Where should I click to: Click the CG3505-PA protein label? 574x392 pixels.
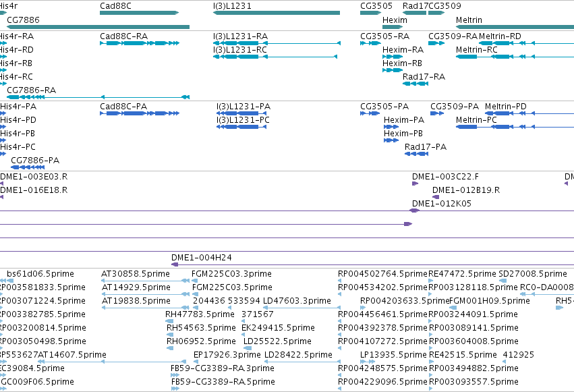[384, 107]
